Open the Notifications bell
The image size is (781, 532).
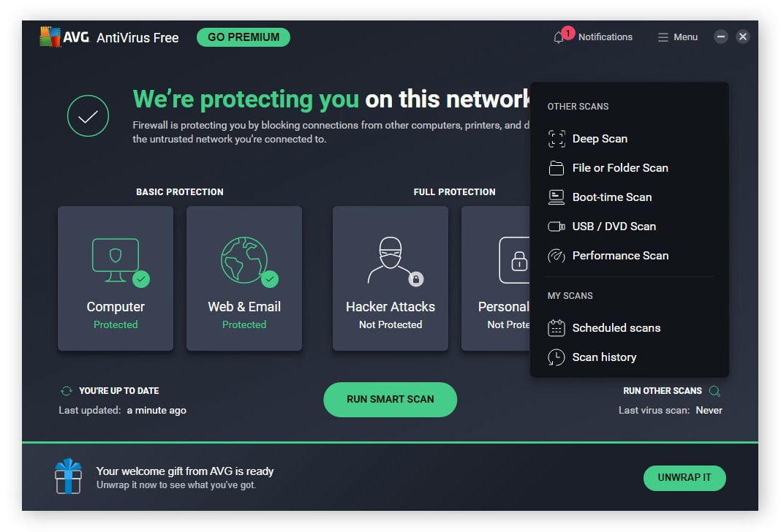tap(559, 37)
